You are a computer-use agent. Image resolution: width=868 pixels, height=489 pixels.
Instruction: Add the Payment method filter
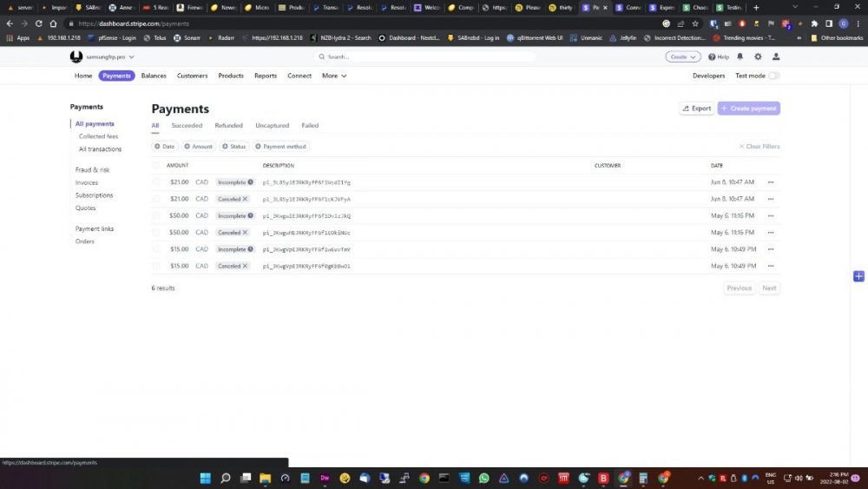coord(280,146)
